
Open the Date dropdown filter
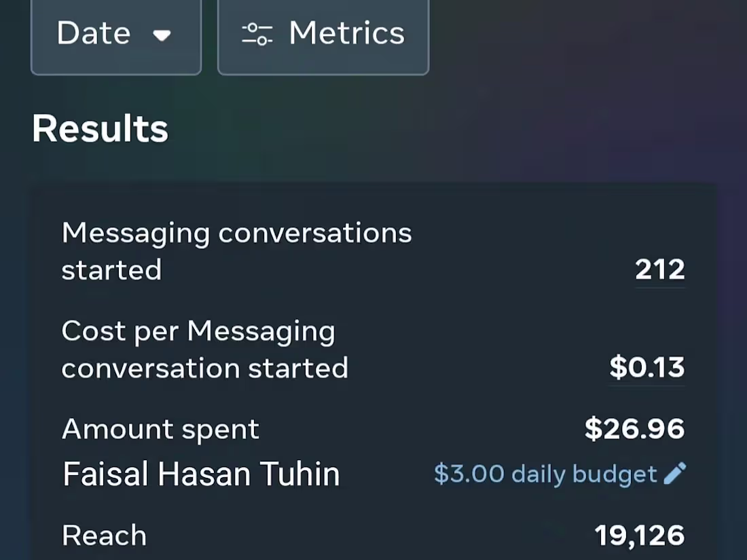(116, 34)
